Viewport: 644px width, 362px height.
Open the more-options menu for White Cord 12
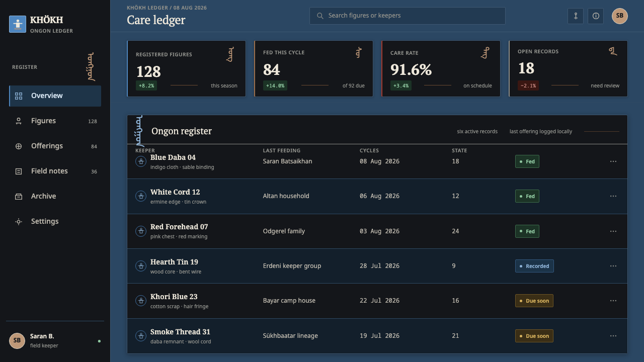pos(613,196)
